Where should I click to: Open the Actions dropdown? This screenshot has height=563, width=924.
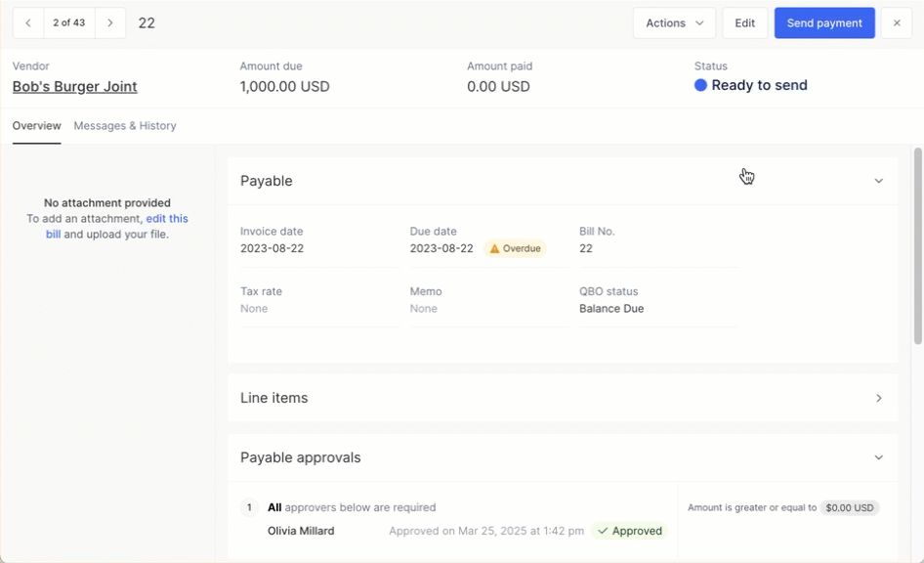click(674, 23)
